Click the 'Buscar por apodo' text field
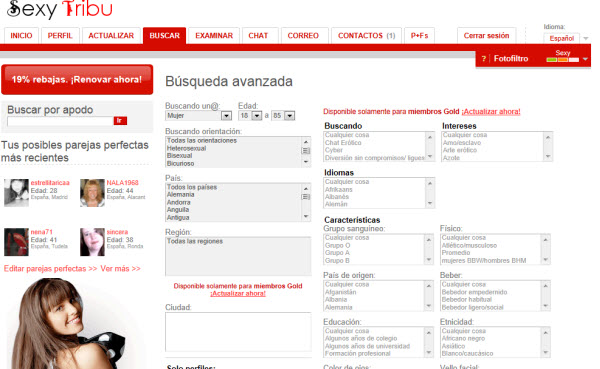600x369 pixels. tap(60, 121)
